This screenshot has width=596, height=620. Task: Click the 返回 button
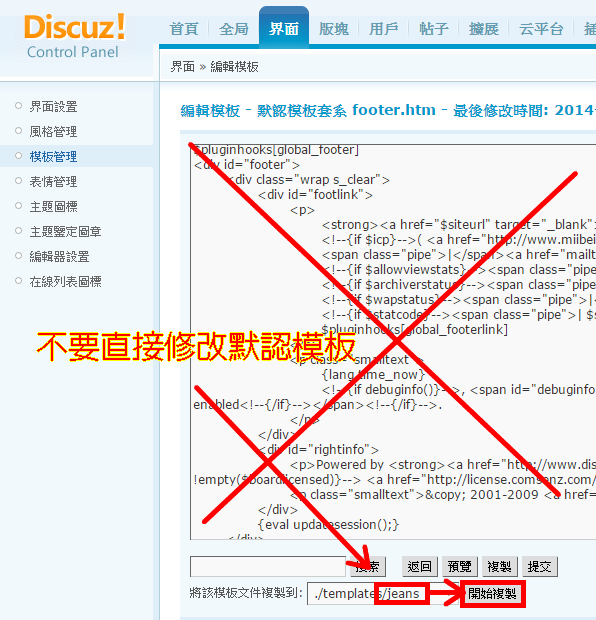[x=420, y=567]
